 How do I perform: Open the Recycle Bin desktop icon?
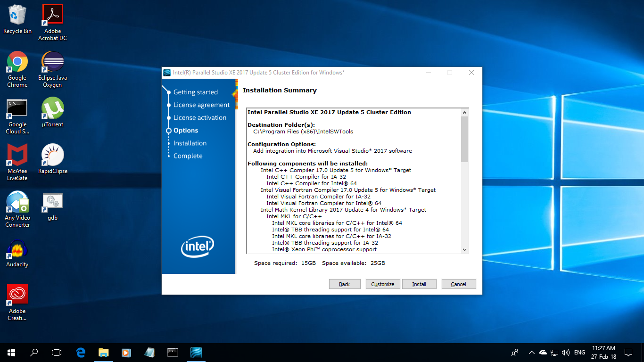17,19
